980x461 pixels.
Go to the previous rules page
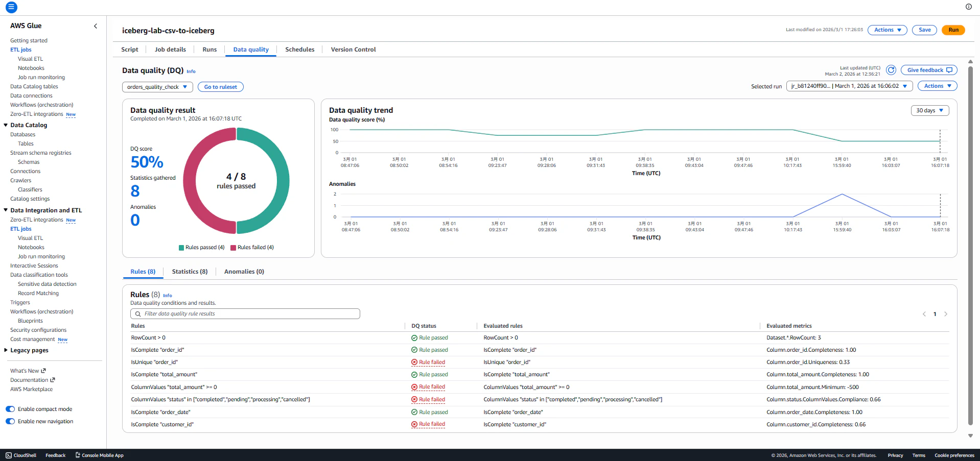coord(924,314)
